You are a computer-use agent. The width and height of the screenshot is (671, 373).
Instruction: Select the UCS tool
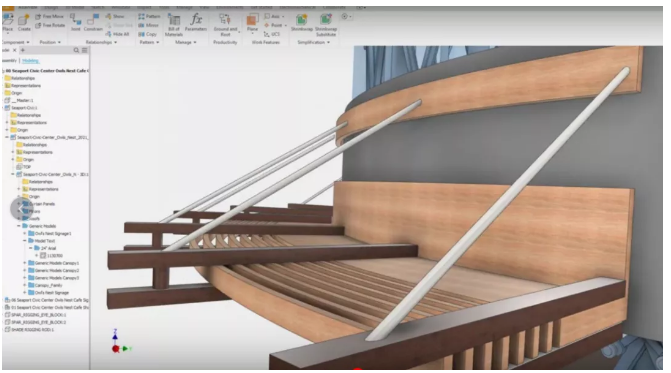[x=272, y=34]
